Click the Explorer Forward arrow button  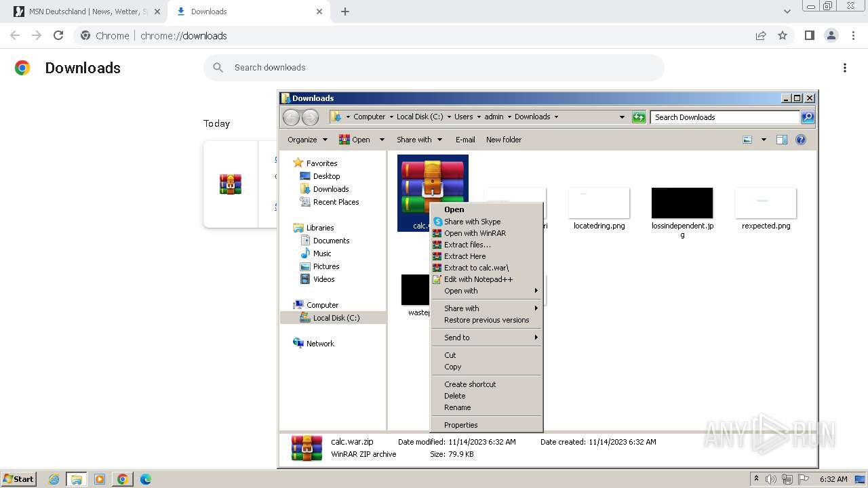click(x=310, y=117)
